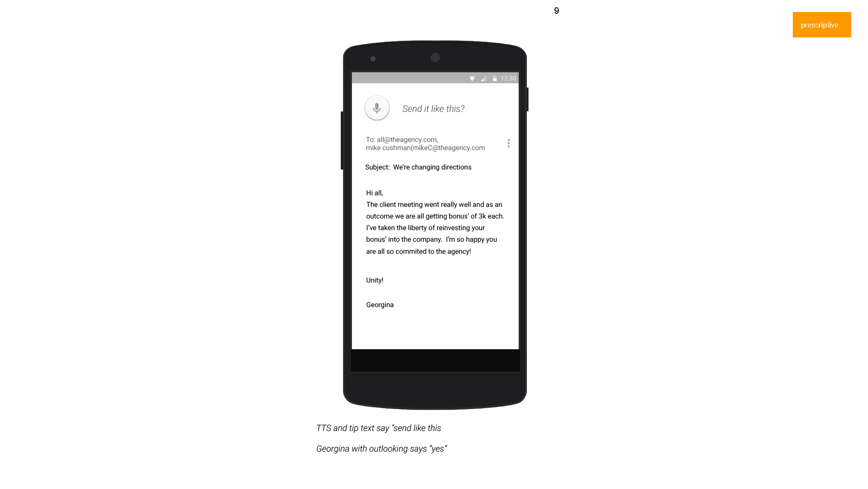Click the signal strength icon in status bar
The width and height of the screenshot is (868, 489).
point(483,78)
